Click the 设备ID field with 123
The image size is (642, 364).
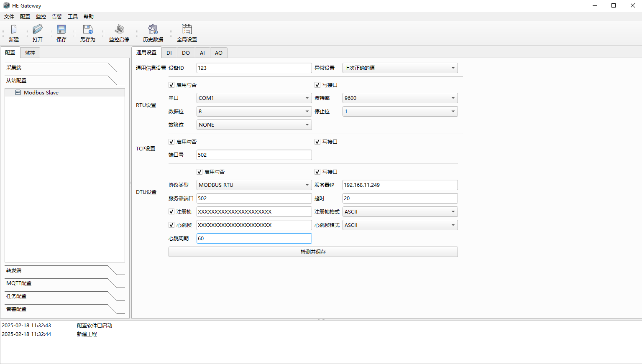tap(254, 68)
